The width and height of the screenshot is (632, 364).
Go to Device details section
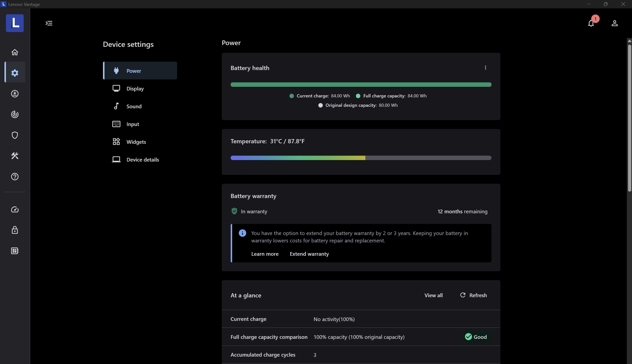click(x=143, y=160)
